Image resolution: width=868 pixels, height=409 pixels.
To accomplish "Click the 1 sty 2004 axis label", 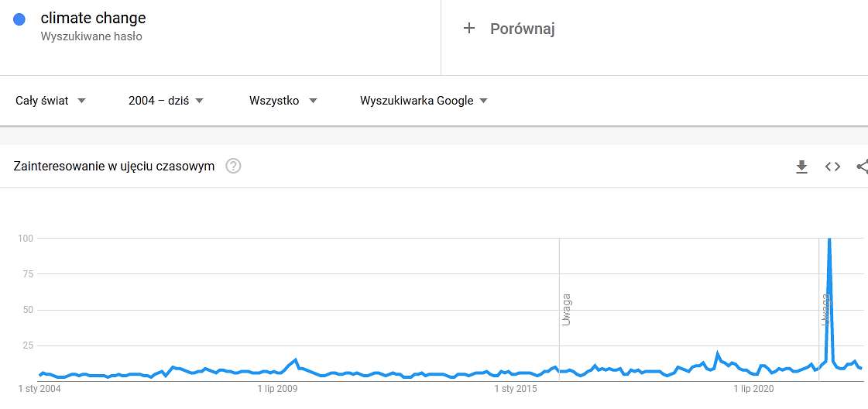I will point(39,389).
